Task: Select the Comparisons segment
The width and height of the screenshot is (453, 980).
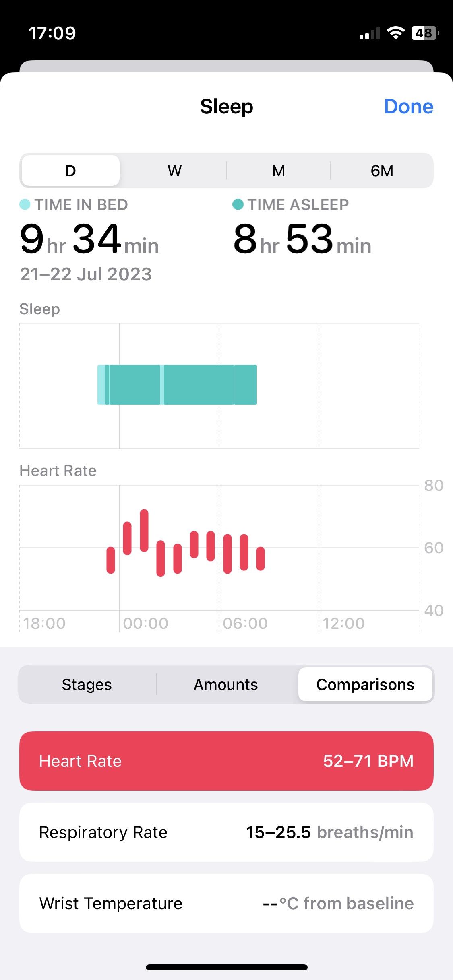Action: pos(365,684)
